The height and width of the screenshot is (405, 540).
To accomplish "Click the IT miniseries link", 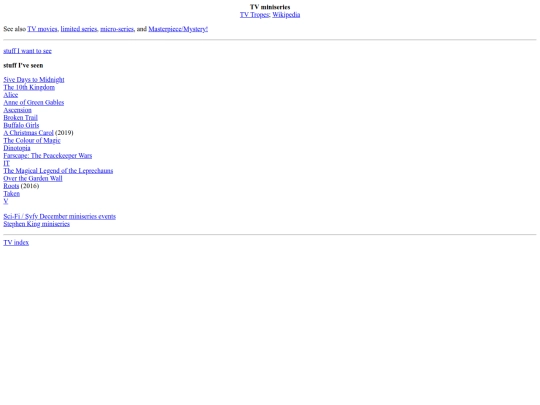I will click(x=7, y=163).
